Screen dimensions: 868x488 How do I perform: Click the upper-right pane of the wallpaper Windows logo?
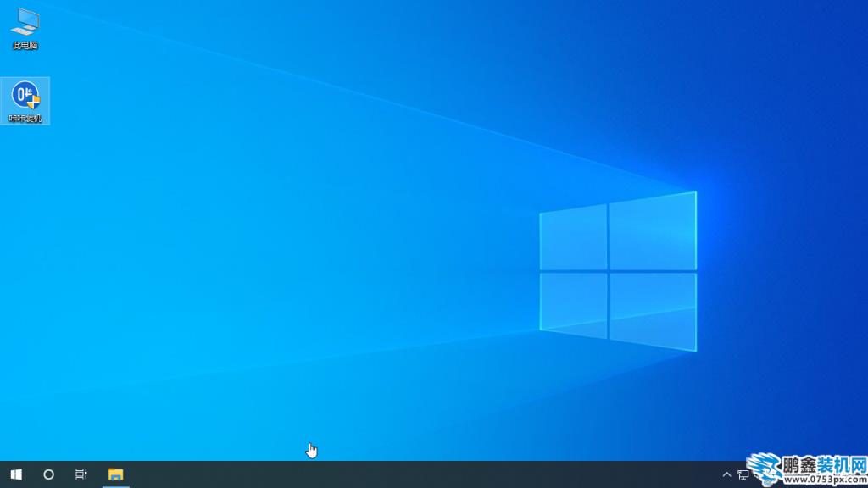[653, 231]
